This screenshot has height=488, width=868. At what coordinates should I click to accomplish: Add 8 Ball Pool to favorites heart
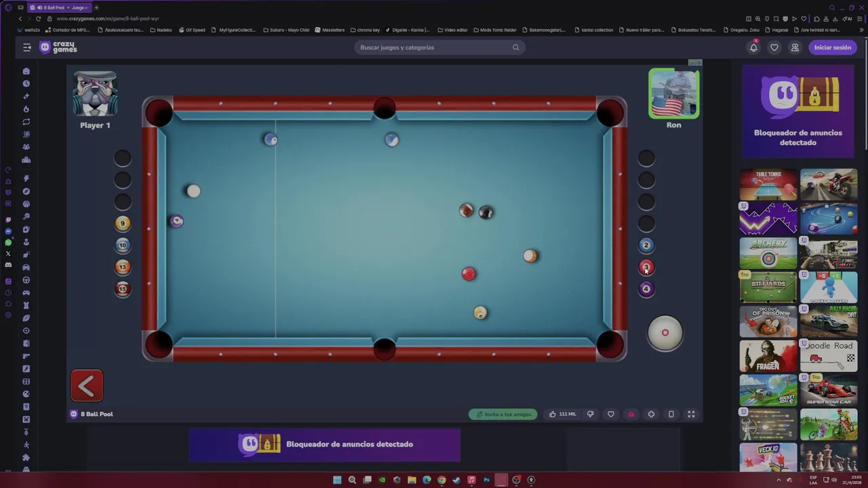[x=611, y=414]
